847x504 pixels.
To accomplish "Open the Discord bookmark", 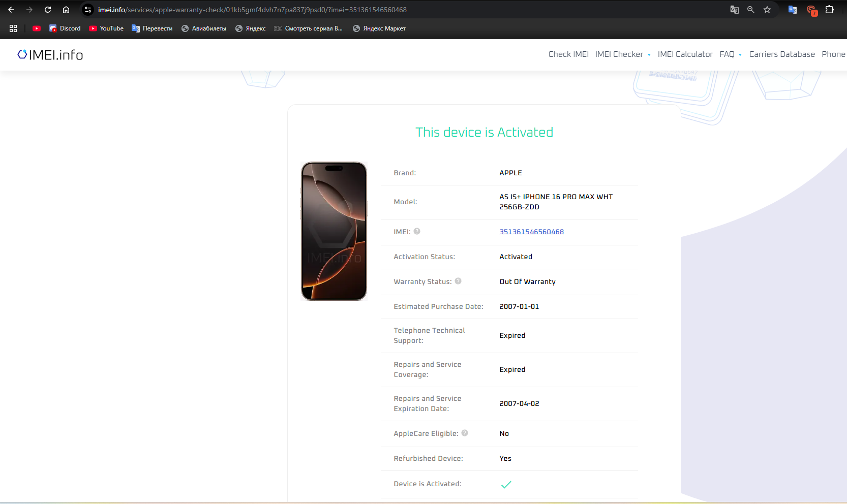I will click(x=65, y=28).
